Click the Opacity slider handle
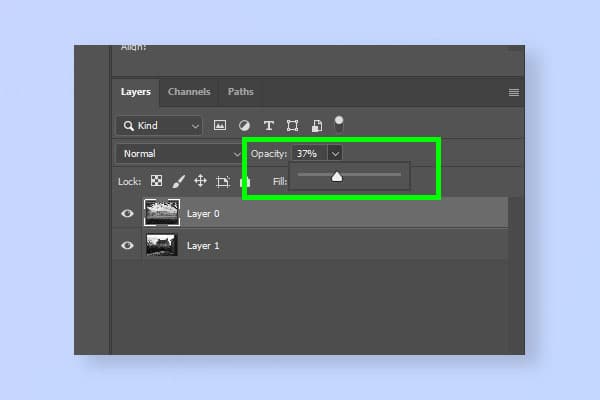The width and height of the screenshot is (600, 400). [337, 176]
